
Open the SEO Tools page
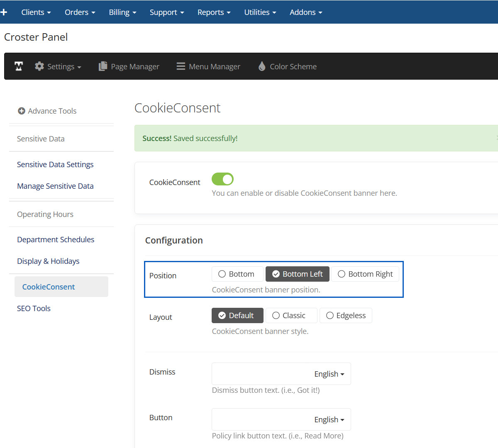(34, 309)
